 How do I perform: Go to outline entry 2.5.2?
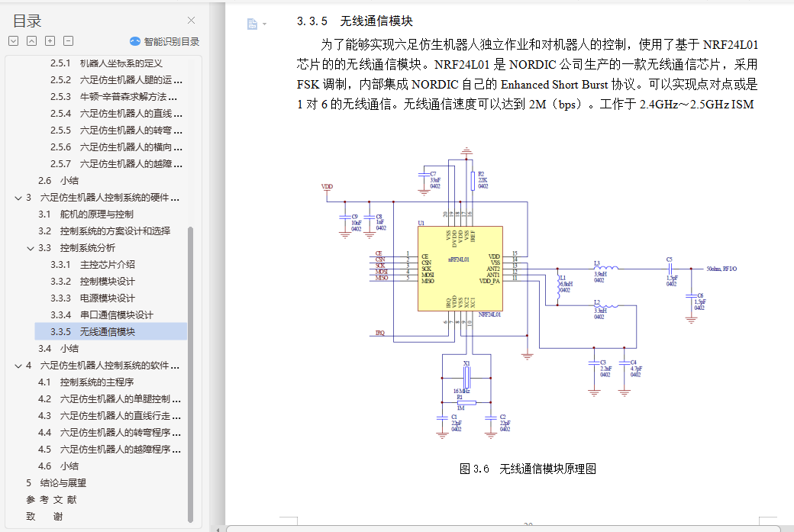pos(117,80)
